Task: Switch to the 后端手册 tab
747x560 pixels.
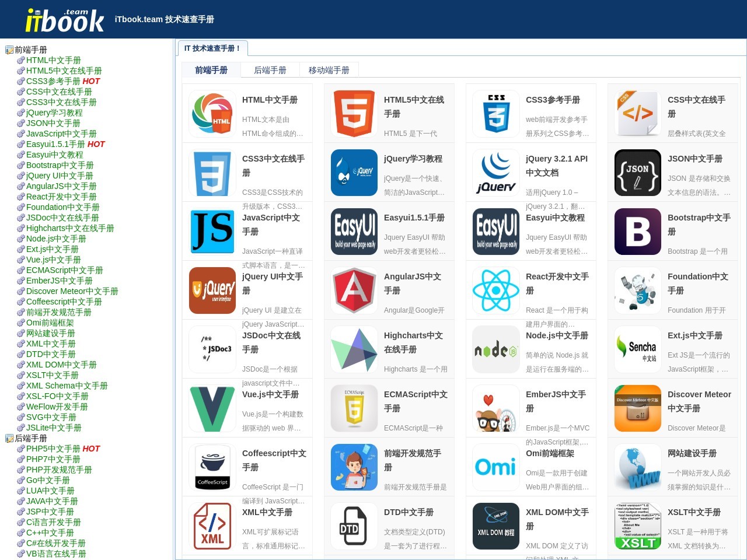Action: tap(270, 69)
